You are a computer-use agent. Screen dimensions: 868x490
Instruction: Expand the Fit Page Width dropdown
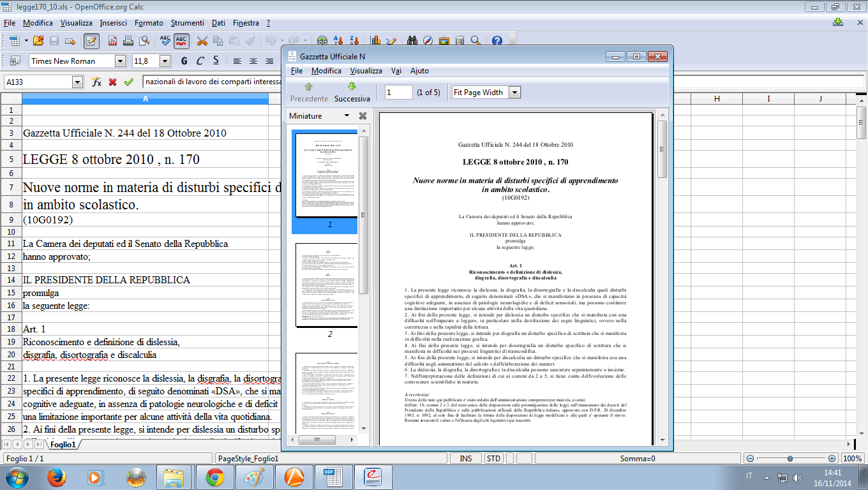pos(514,93)
